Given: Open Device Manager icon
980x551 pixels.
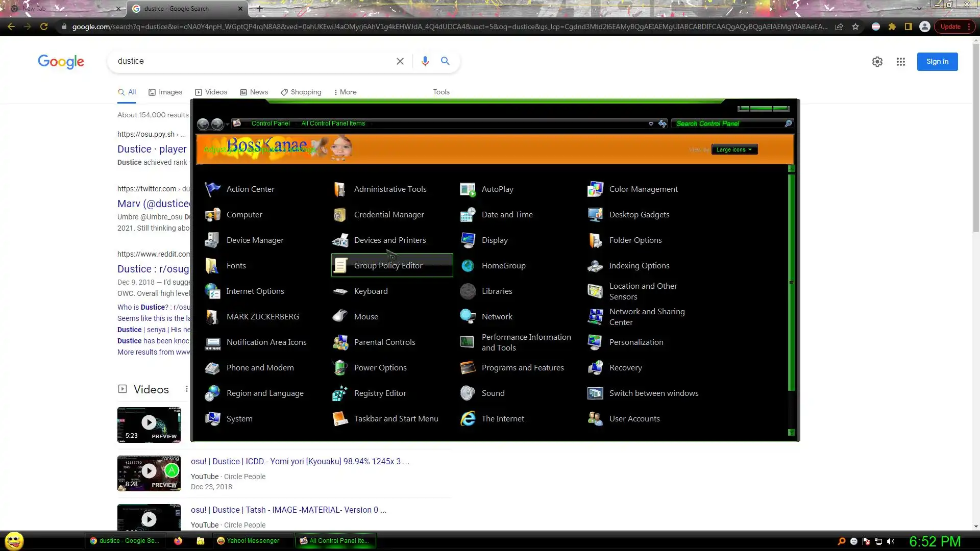Looking at the screenshot, I should point(212,240).
